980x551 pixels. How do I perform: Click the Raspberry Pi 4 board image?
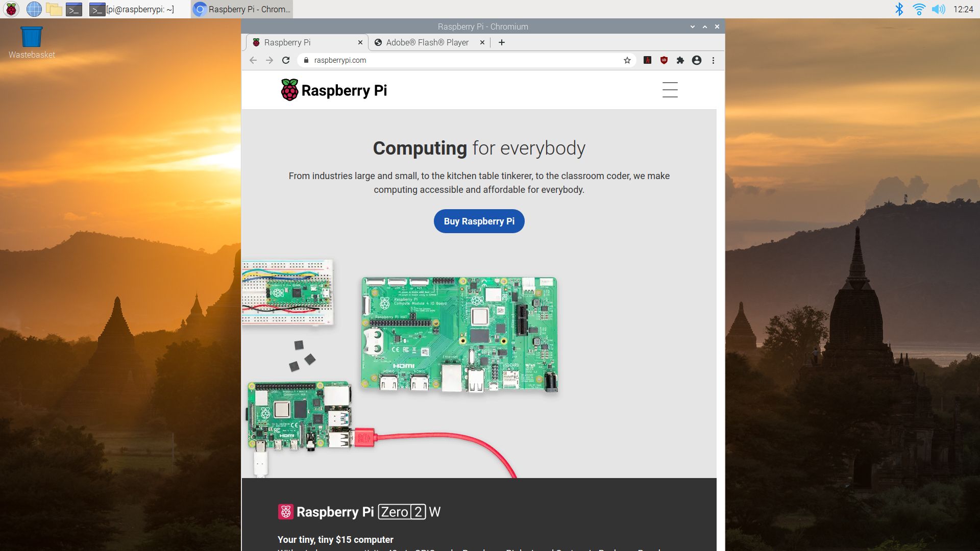[300, 416]
